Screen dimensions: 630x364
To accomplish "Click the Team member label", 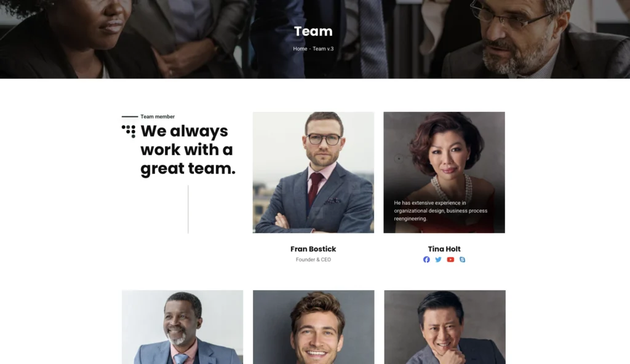I will [x=157, y=116].
